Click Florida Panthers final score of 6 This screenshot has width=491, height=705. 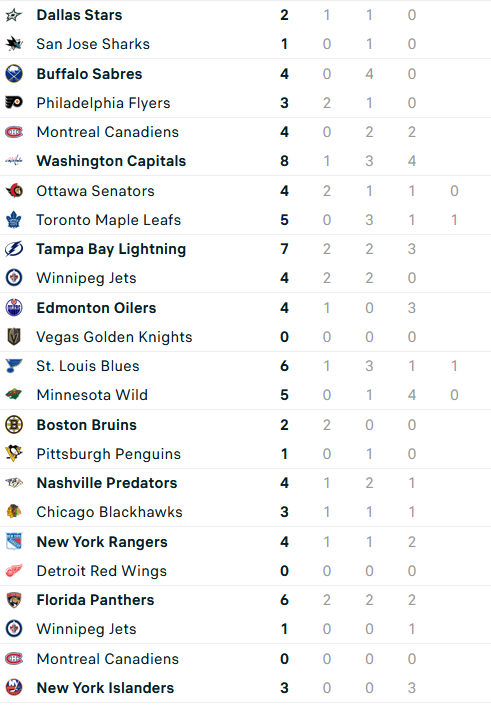(x=284, y=600)
